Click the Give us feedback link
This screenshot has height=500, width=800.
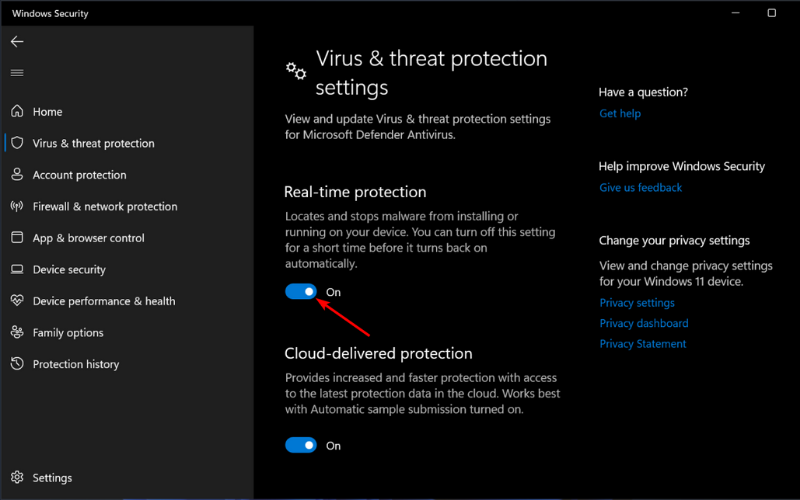(x=640, y=187)
